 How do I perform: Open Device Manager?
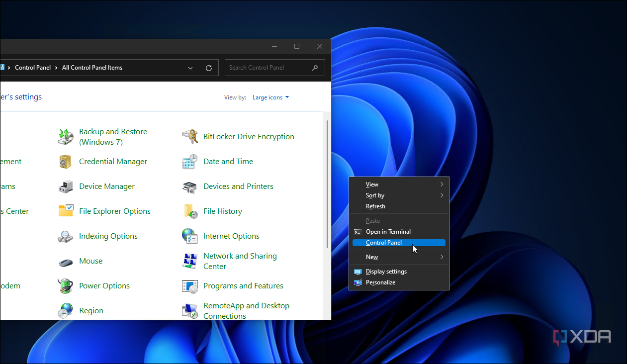pyautogui.click(x=106, y=186)
